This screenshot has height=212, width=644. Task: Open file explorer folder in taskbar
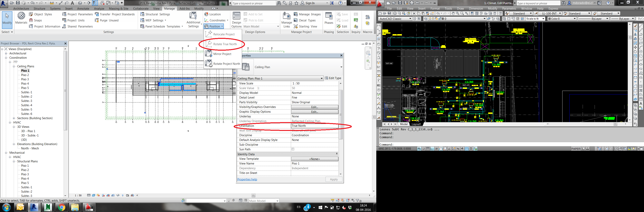(75, 207)
